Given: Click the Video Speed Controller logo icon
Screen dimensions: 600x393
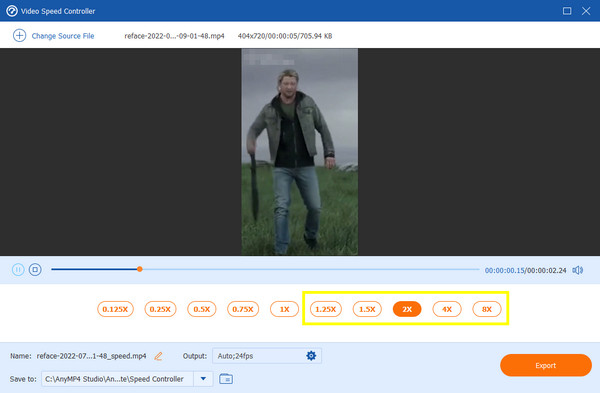Looking at the screenshot, I should tap(11, 11).
